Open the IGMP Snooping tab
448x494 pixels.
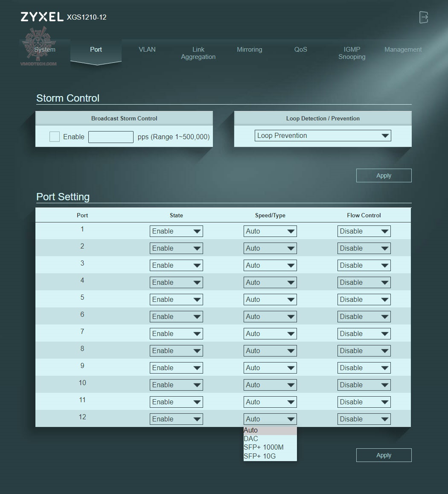click(x=352, y=53)
